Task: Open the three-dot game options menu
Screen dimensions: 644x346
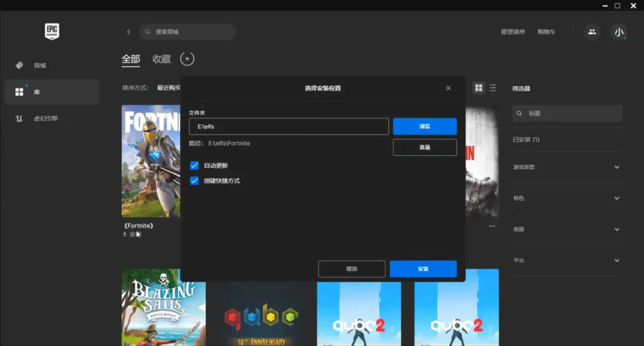Action: 492,226
